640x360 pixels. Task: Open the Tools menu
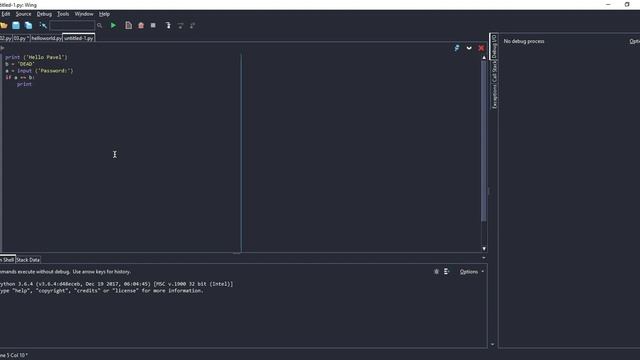click(x=63, y=14)
